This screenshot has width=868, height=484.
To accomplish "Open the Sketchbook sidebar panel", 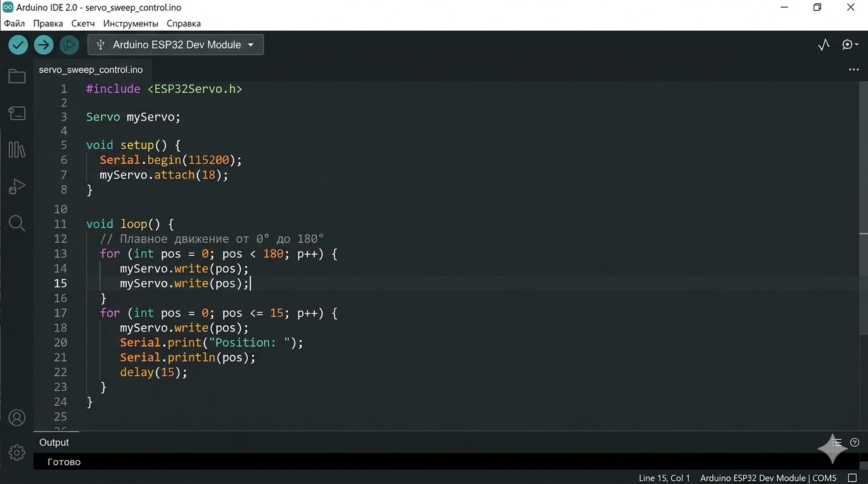I will pyautogui.click(x=16, y=76).
